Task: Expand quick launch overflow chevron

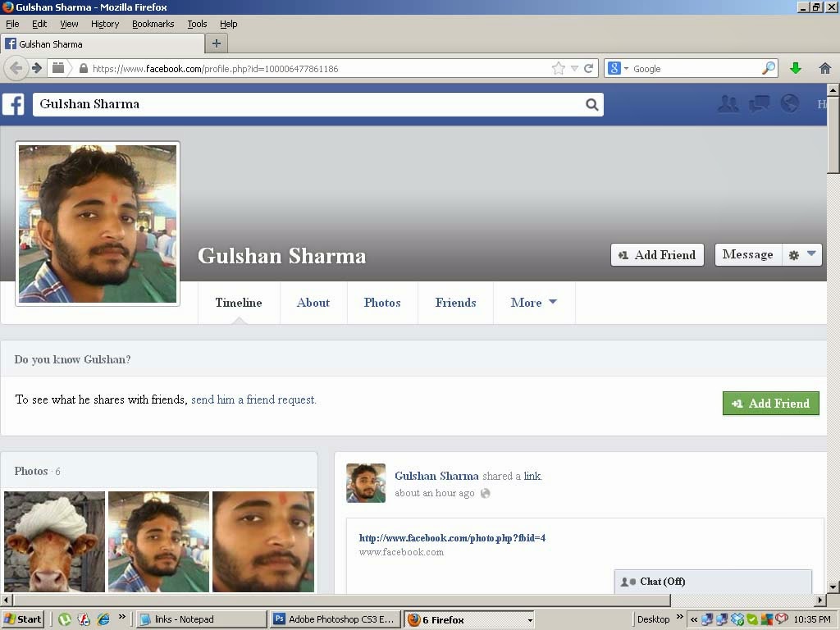Action: (x=121, y=617)
